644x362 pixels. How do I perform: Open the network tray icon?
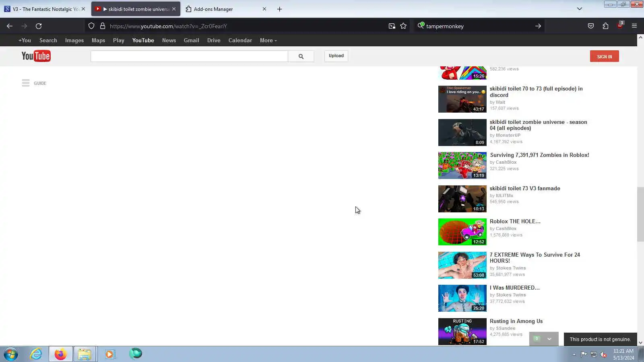coord(593,354)
